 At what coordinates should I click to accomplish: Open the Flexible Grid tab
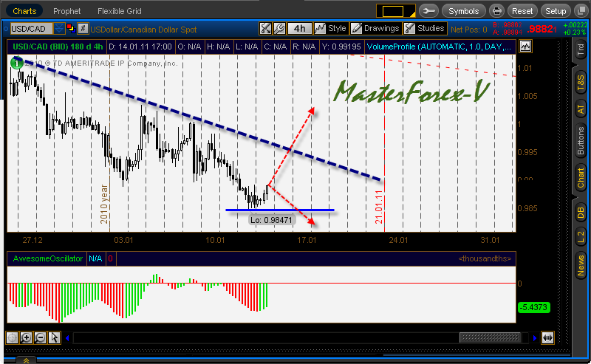pos(119,11)
